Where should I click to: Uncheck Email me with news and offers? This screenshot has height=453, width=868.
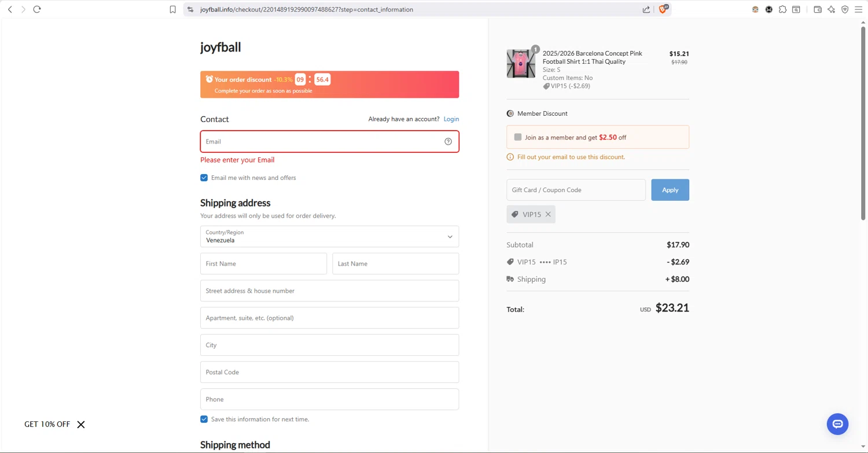click(x=204, y=178)
